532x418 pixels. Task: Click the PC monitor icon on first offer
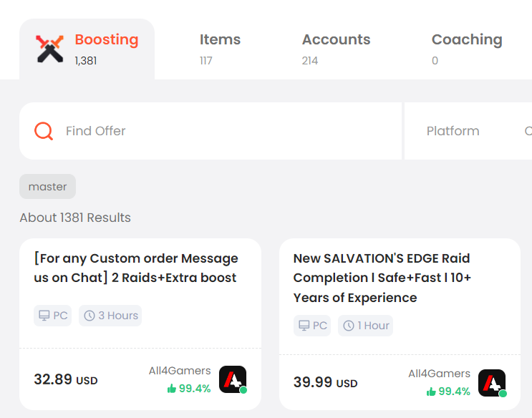[44, 316]
